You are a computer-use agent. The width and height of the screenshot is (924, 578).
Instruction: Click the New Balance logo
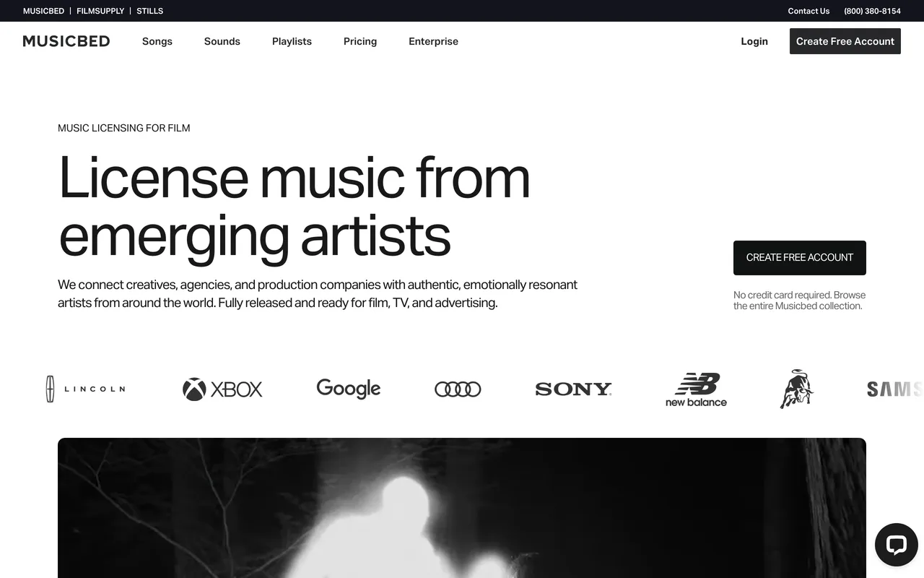pyautogui.click(x=696, y=390)
